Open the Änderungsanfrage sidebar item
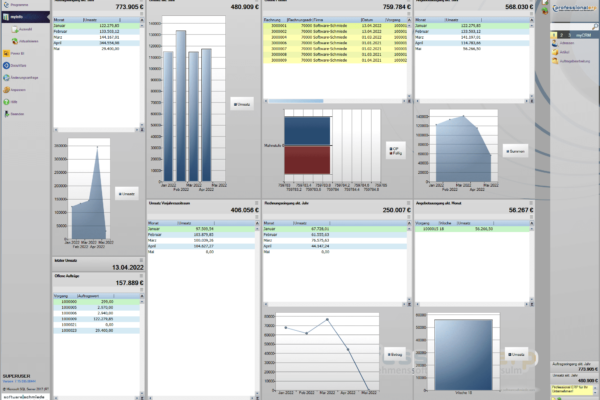The height and width of the screenshot is (400, 600). [x=20, y=77]
